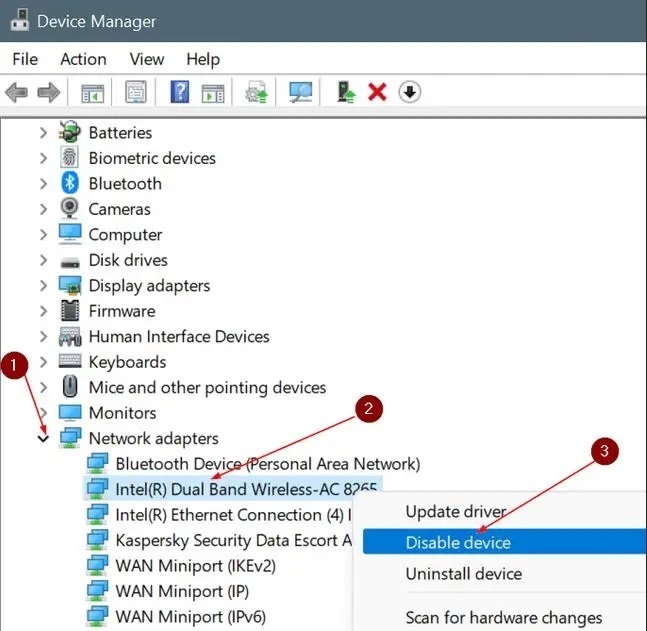Open the blue question mark Help icon
Screen dimensions: 647x631
coord(180,92)
